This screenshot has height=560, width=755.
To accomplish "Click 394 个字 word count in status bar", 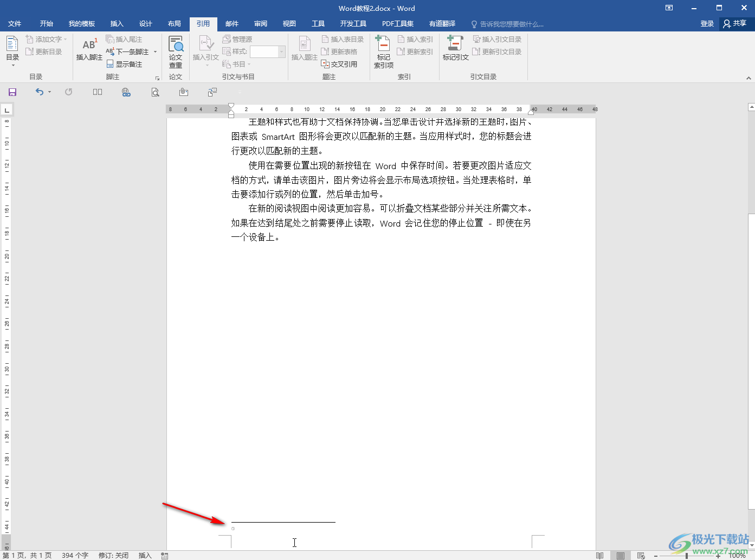I will [75, 556].
